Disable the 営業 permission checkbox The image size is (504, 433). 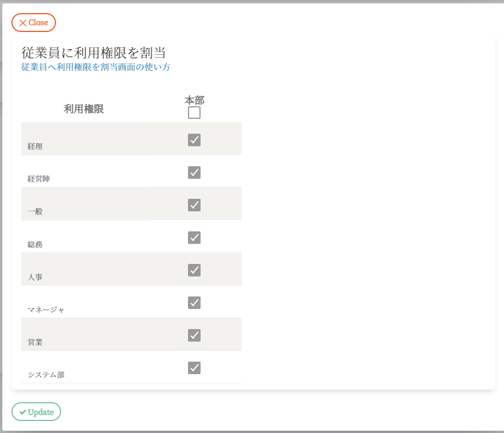(x=194, y=335)
